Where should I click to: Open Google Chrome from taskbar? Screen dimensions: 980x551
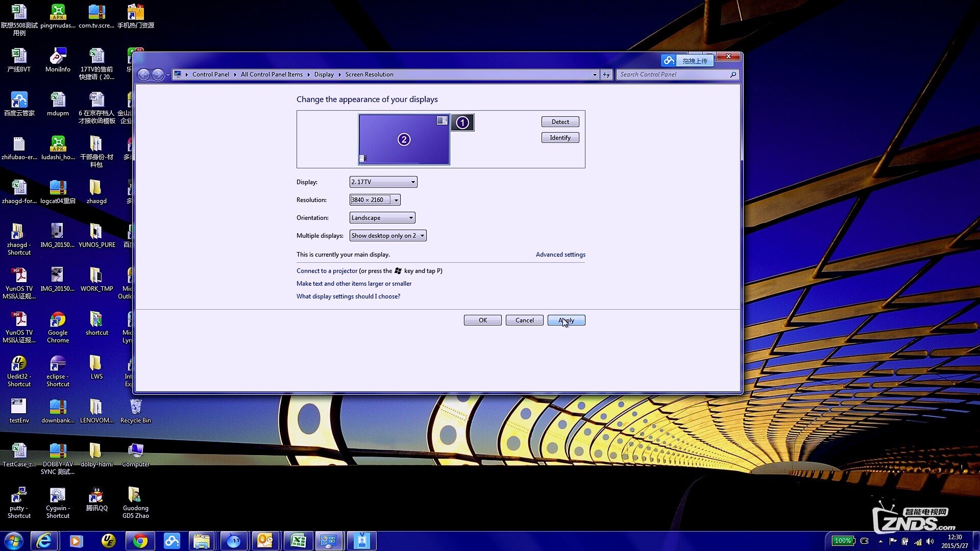tap(140, 541)
